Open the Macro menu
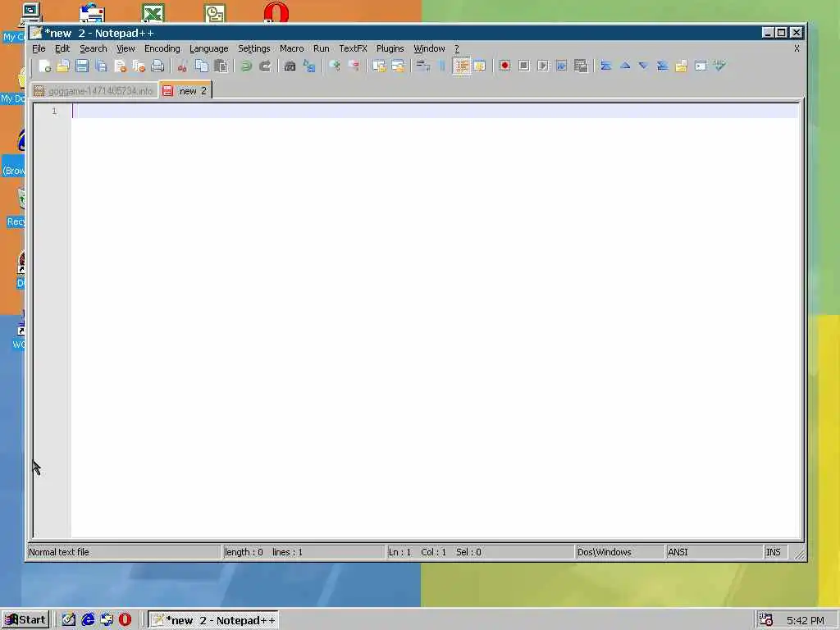The width and height of the screenshot is (840, 630). (292, 48)
